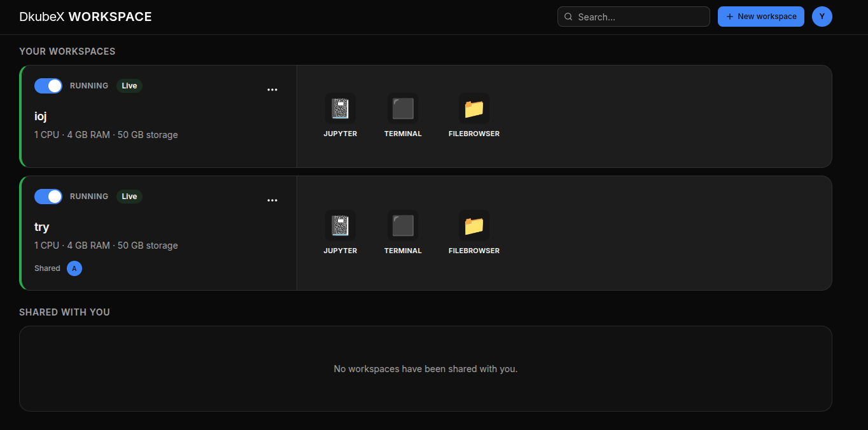Open Jupyter for the ioj workspace
Image resolution: width=868 pixels, height=430 pixels.
point(340,116)
